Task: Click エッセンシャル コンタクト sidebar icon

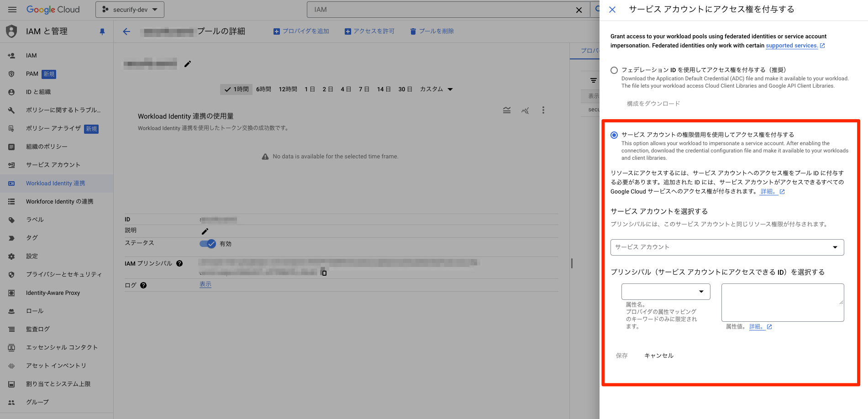Action: [x=11, y=348]
